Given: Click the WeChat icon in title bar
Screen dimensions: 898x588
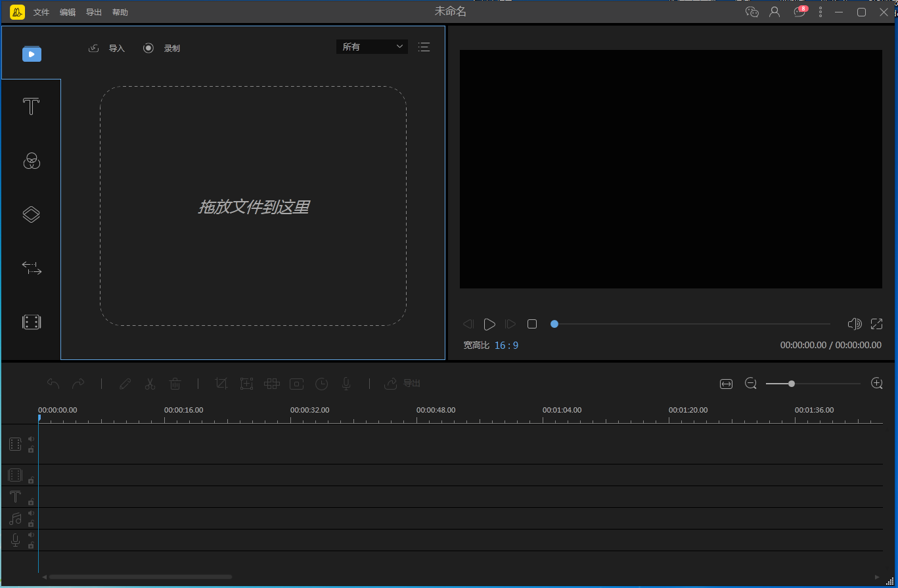Looking at the screenshot, I should coord(752,12).
